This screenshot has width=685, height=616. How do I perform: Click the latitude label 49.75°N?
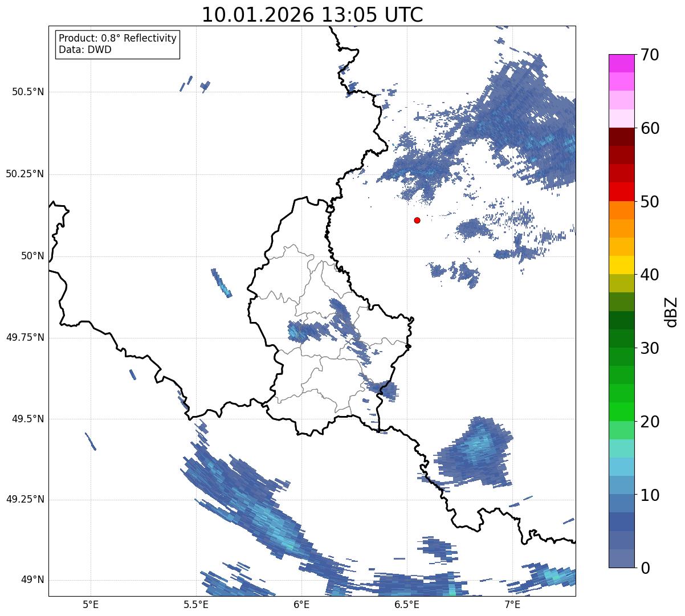pyautogui.click(x=25, y=337)
